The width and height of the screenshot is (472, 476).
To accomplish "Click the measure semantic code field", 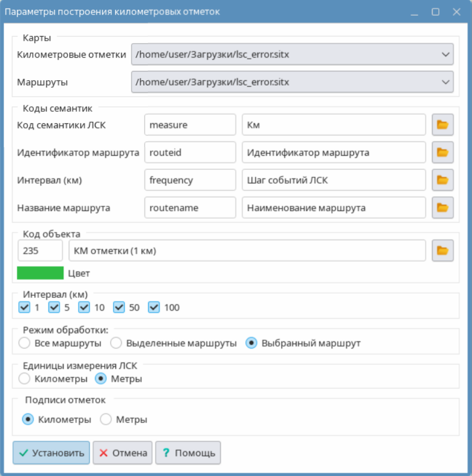I will (190, 125).
